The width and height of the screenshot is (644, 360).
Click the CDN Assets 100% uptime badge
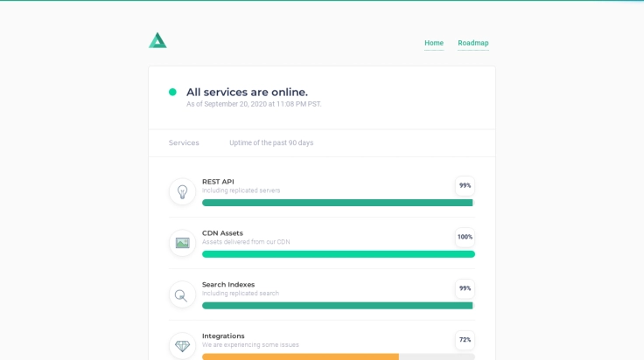(x=465, y=237)
